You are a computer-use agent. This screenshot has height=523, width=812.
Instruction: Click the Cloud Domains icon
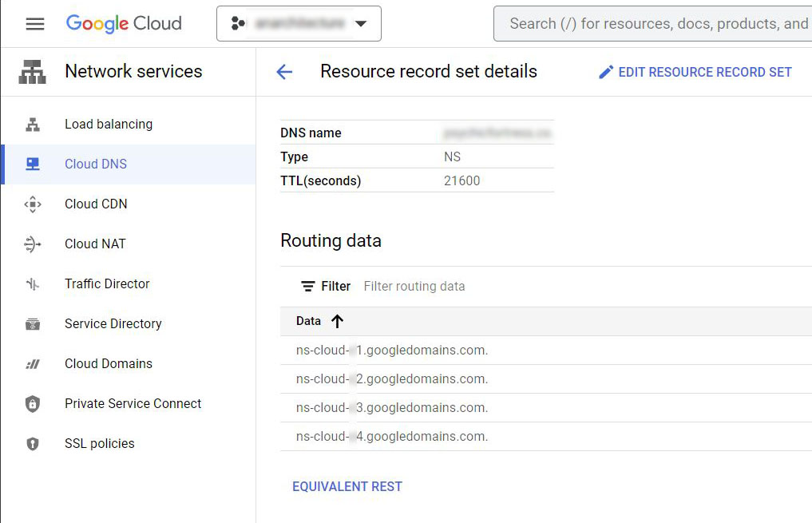click(x=33, y=364)
